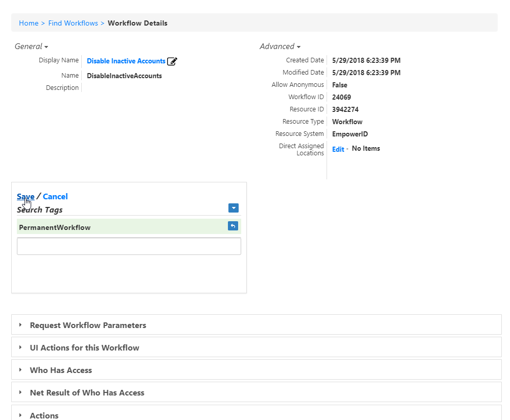Viewport: 510px width, 420px height.
Task: Save the search tag changes
Action: 26,196
